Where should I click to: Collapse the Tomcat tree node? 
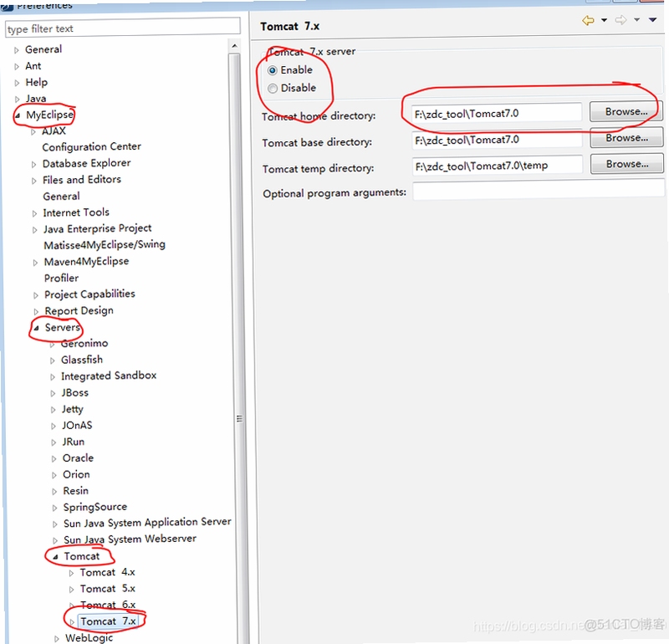click(x=55, y=557)
